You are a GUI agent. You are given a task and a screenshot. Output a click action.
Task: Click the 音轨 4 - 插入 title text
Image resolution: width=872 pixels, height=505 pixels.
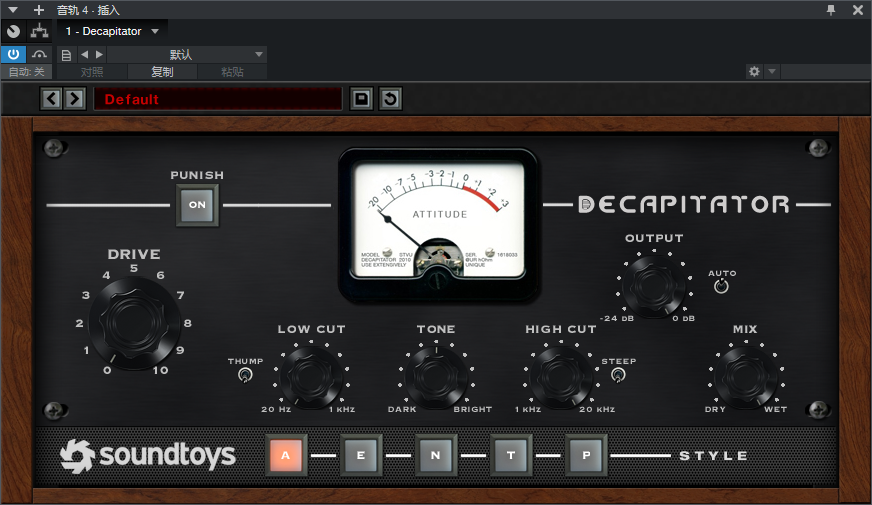pyautogui.click(x=88, y=10)
